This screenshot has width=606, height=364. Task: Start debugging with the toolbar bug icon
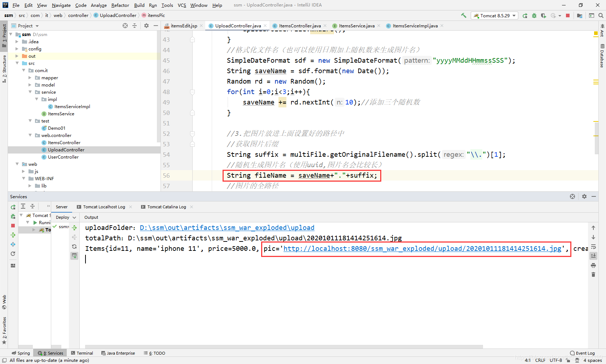tap(534, 15)
